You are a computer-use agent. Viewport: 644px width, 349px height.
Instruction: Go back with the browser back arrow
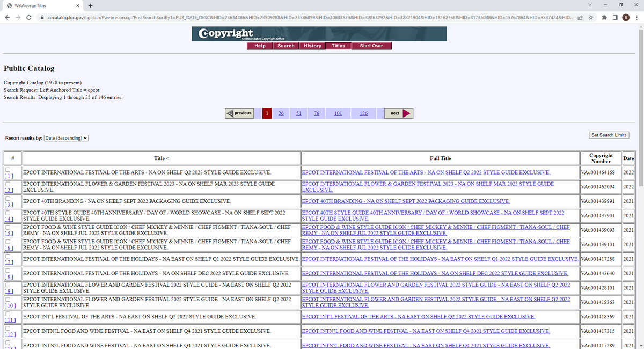tap(7, 18)
